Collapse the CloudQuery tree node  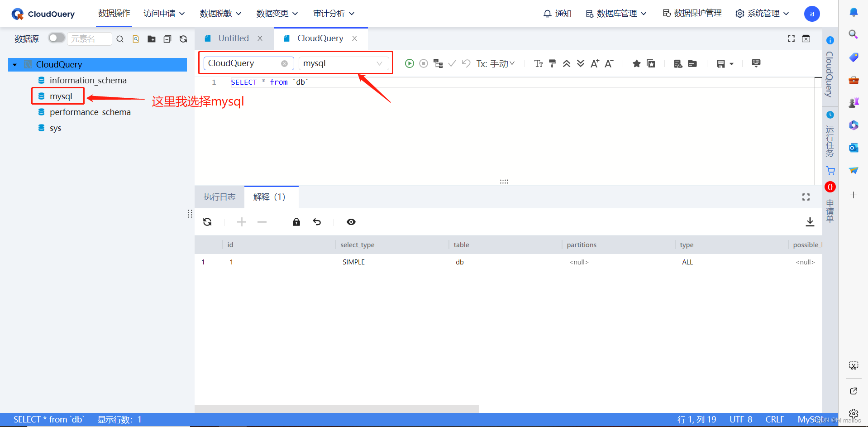click(15, 65)
